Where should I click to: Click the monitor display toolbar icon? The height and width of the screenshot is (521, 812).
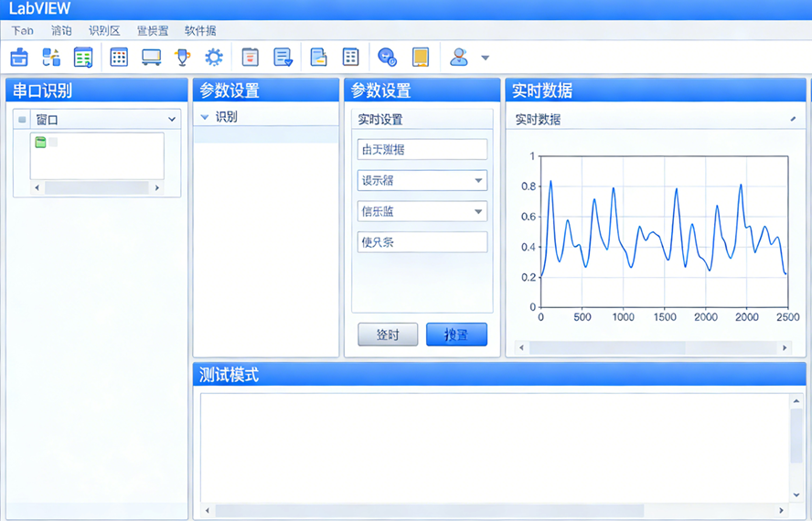tap(151, 57)
